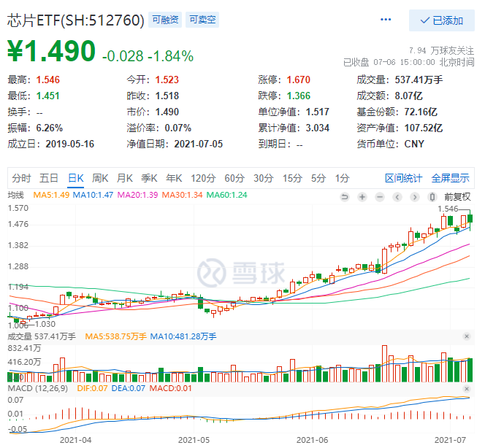The width and height of the screenshot is (485, 448).
Task: Switch to the 分时 chart tab
Action: pos(21,178)
